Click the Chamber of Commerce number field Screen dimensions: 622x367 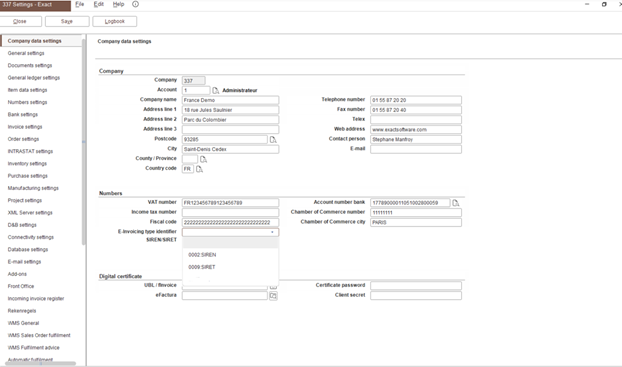point(416,213)
